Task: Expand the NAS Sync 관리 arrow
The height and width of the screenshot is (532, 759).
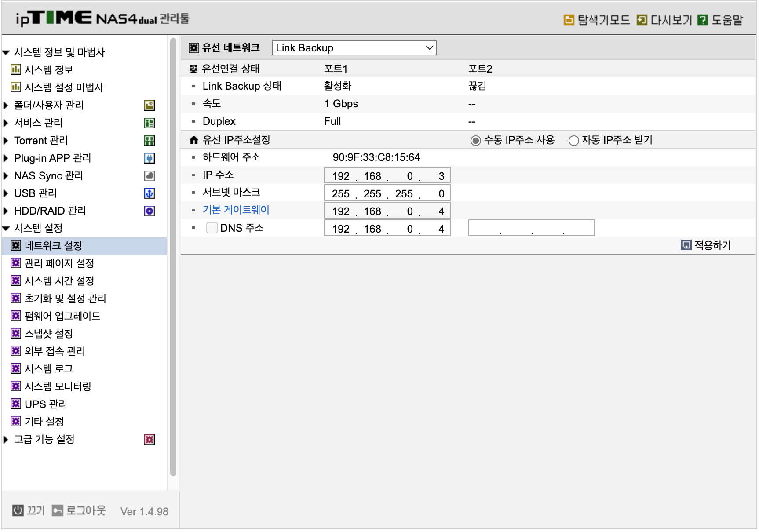Action: tap(6, 176)
